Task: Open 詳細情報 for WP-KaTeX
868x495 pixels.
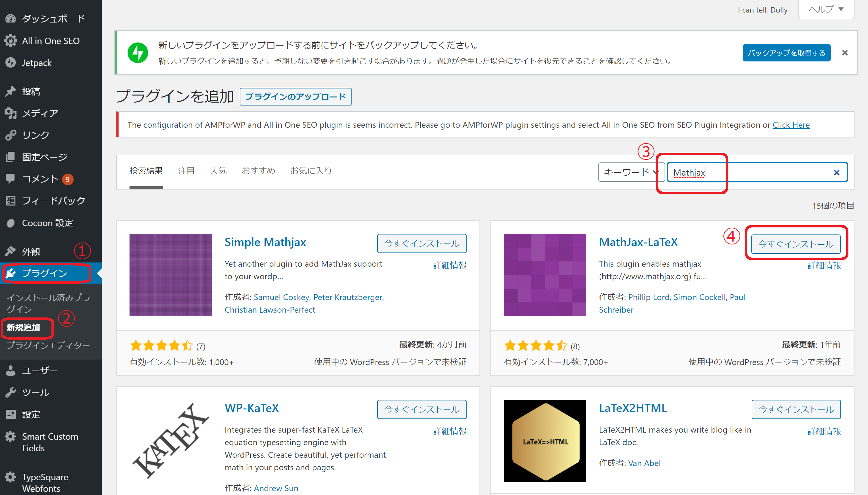Action: tap(450, 431)
